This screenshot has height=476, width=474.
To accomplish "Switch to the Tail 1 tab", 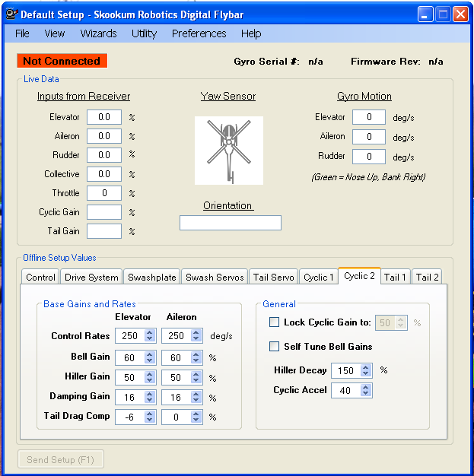I will pyautogui.click(x=395, y=277).
